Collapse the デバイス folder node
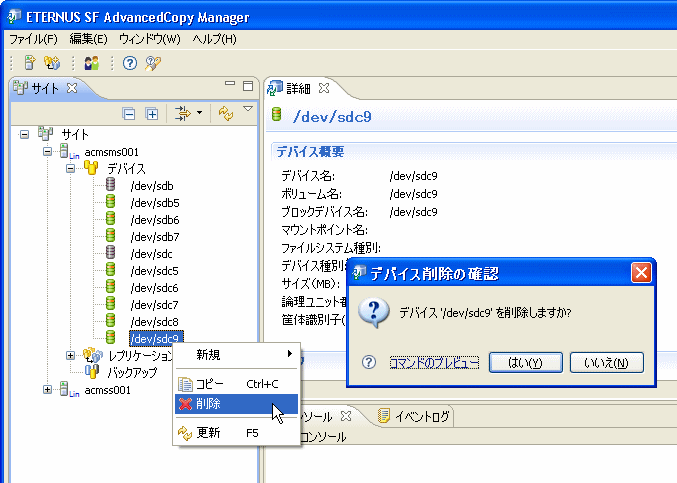Viewport: 677px width, 483px height. (70, 168)
